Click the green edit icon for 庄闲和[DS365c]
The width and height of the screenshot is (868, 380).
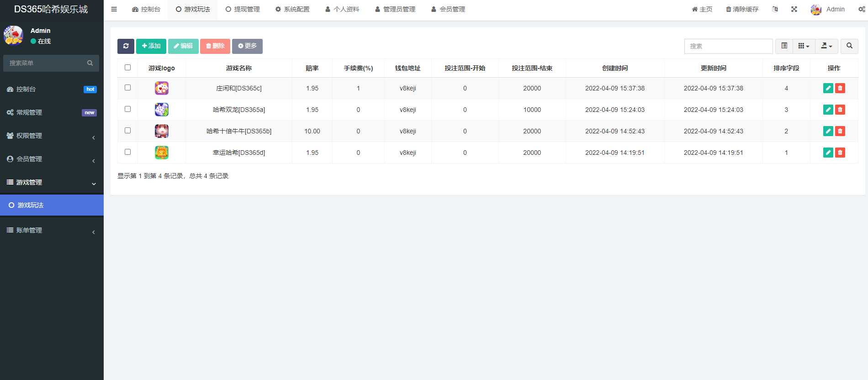point(828,88)
